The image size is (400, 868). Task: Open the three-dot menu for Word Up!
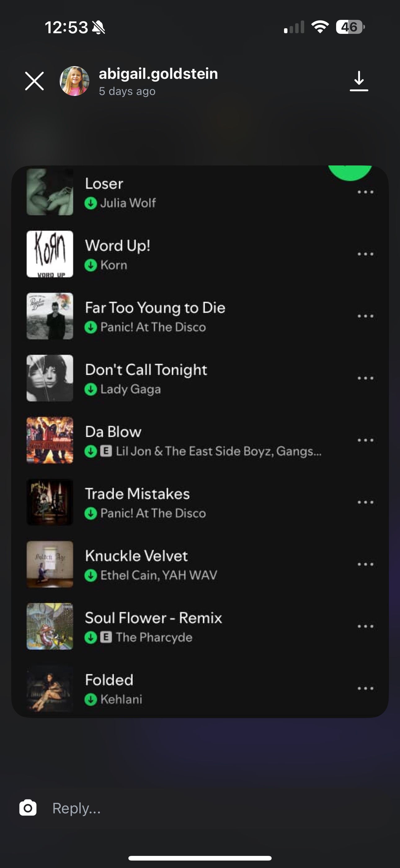pos(365,254)
